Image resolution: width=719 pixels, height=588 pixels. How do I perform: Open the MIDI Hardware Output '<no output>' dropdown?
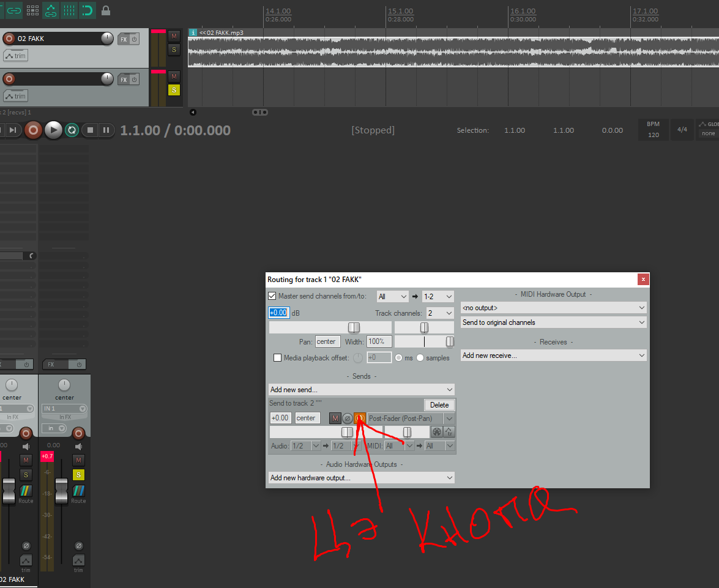coord(553,308)
